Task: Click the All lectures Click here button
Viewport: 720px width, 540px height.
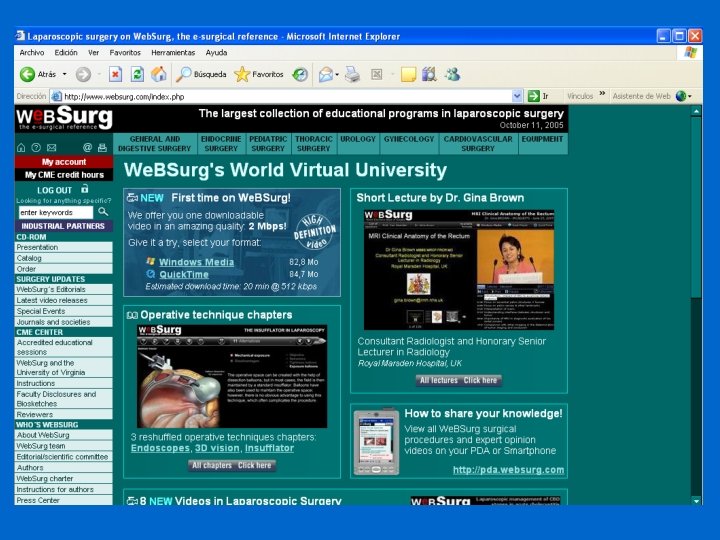Action: [458, 380]
